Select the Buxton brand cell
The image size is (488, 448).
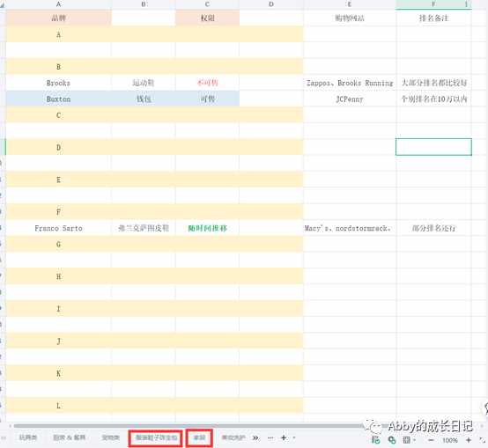coord(58,99)
